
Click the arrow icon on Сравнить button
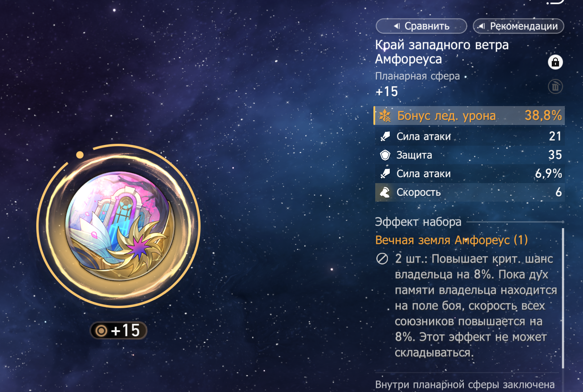click(x=397, y=26)
